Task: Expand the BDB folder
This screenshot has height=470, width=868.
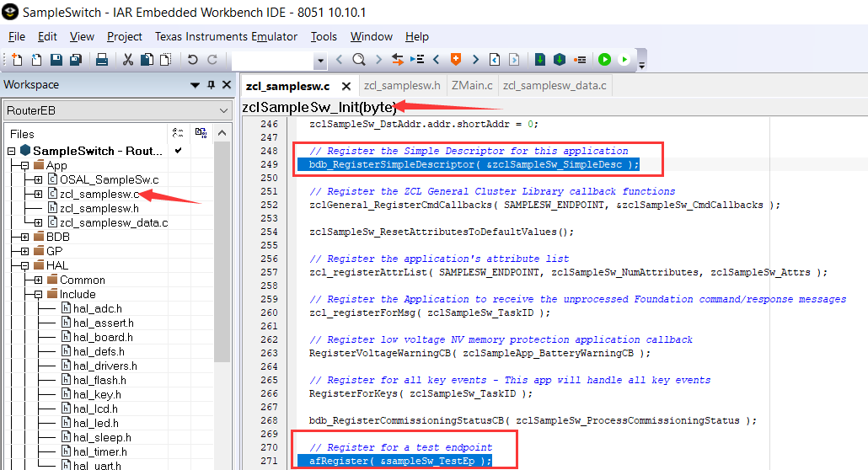Action: point(25,237)
